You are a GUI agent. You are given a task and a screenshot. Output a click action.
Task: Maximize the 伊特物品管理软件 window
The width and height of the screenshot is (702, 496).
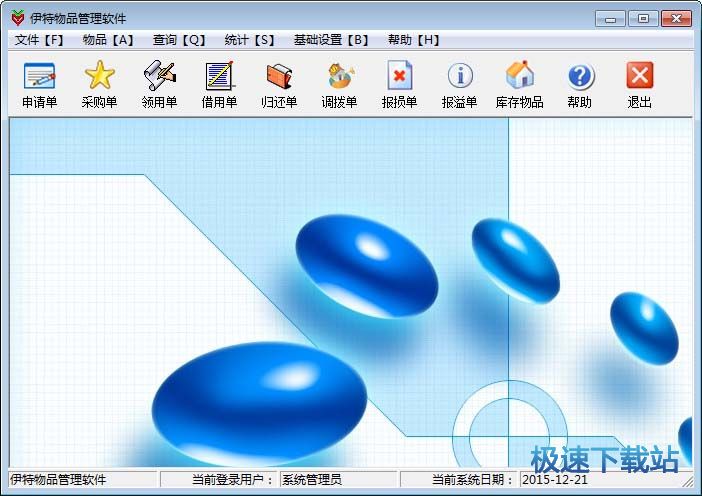tap(643, 19)
